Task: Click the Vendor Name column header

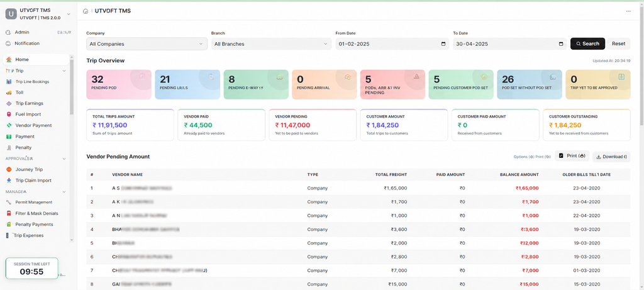Action: click(127, 175)
